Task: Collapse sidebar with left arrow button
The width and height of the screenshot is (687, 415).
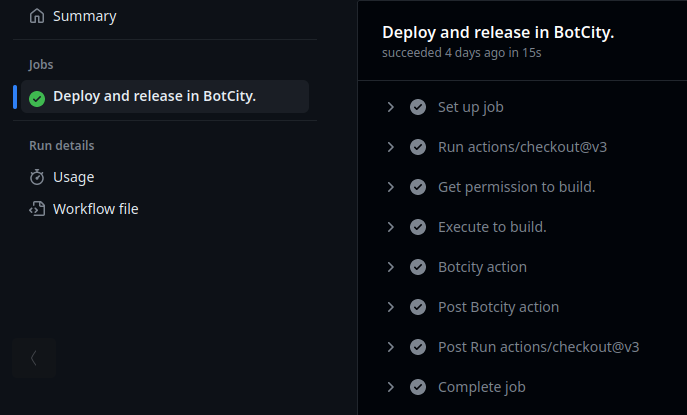Action: click(x=34, y=358)
